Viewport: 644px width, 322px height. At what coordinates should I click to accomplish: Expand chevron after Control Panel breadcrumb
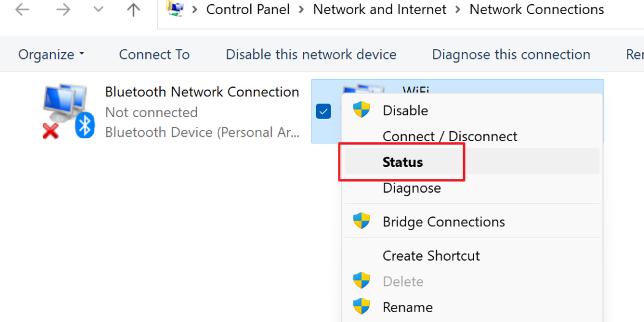click(302, 10)
